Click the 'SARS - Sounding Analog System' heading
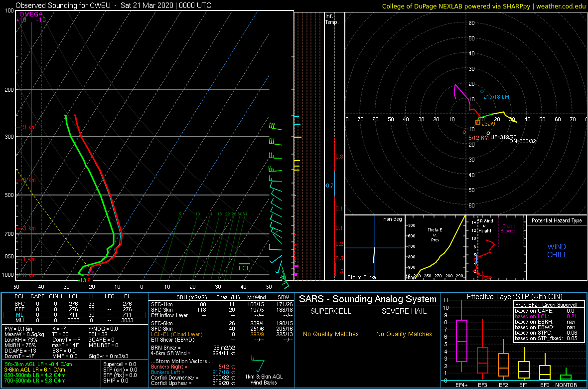This screenshot has height=389, width=588. (x=368, y=299)
